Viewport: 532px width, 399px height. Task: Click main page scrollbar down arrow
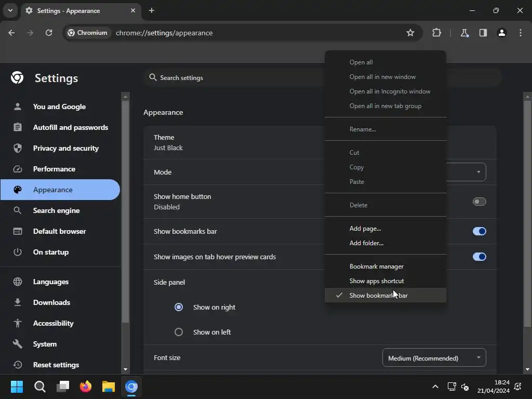(x=527, y=369)
